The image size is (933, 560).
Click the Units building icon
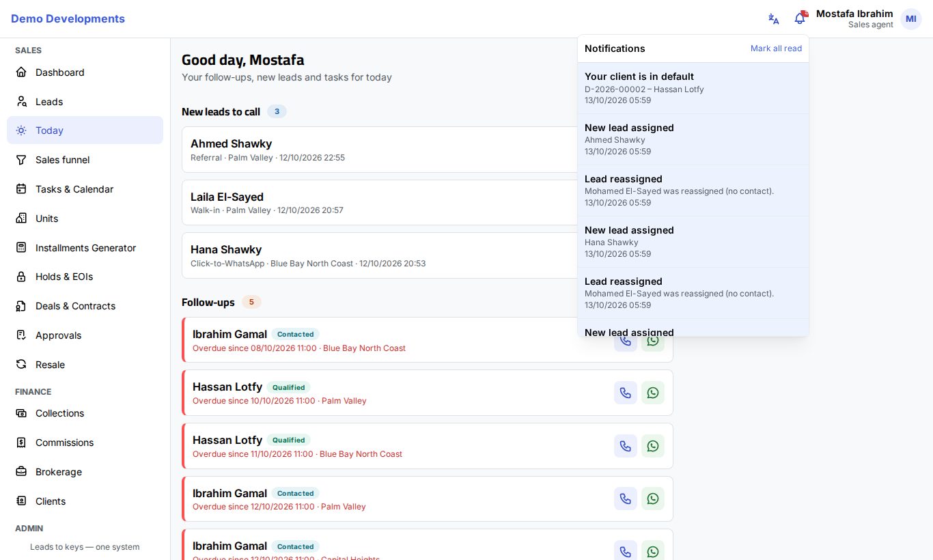point(21,219)
